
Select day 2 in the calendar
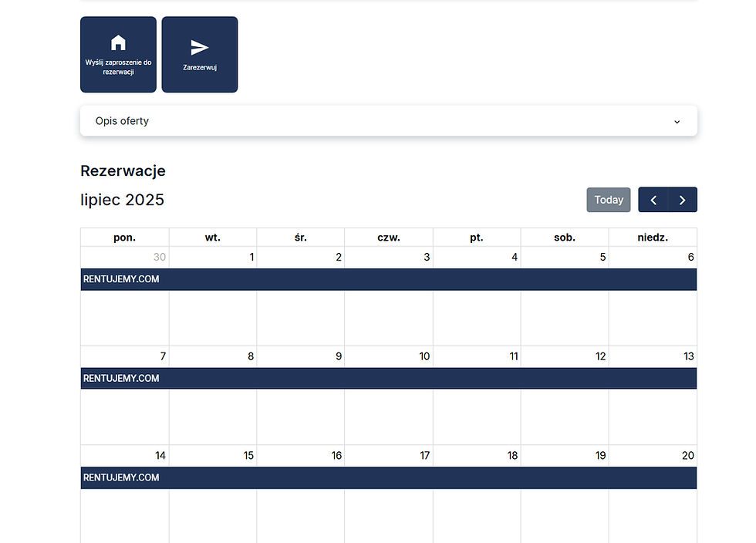tap(339, 257)
